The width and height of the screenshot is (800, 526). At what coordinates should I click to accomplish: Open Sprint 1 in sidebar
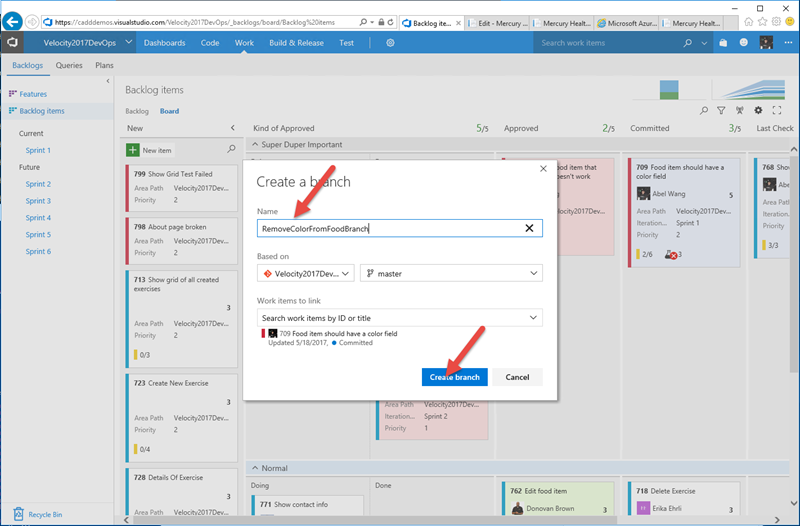tap(38, 150)
